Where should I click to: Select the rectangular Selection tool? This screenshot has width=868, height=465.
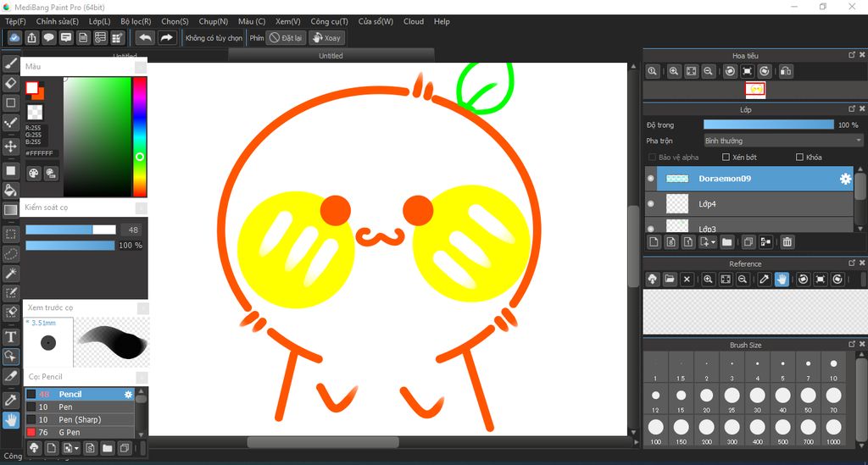click(10, 234)
